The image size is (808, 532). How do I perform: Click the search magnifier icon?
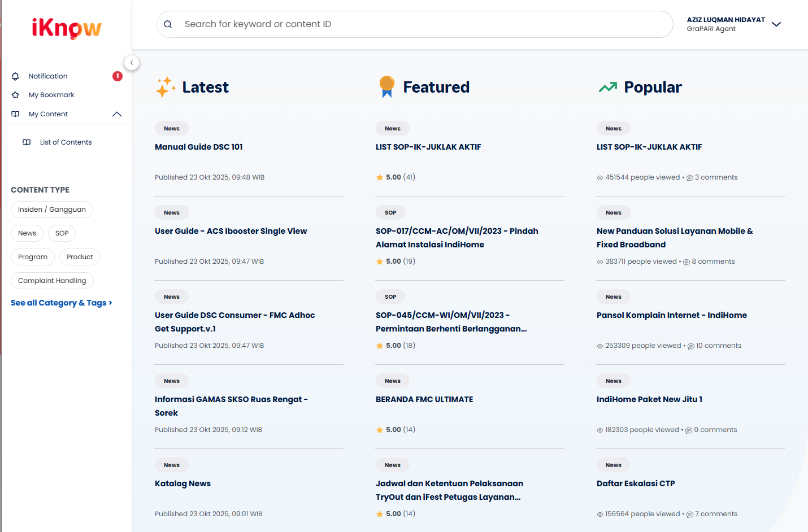(x=168, y=24)
